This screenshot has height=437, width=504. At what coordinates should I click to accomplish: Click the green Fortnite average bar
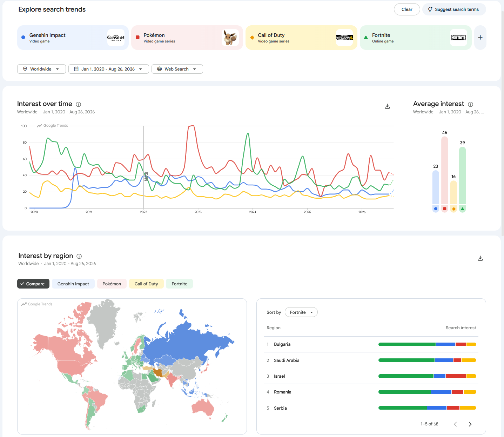click(463, 176)
